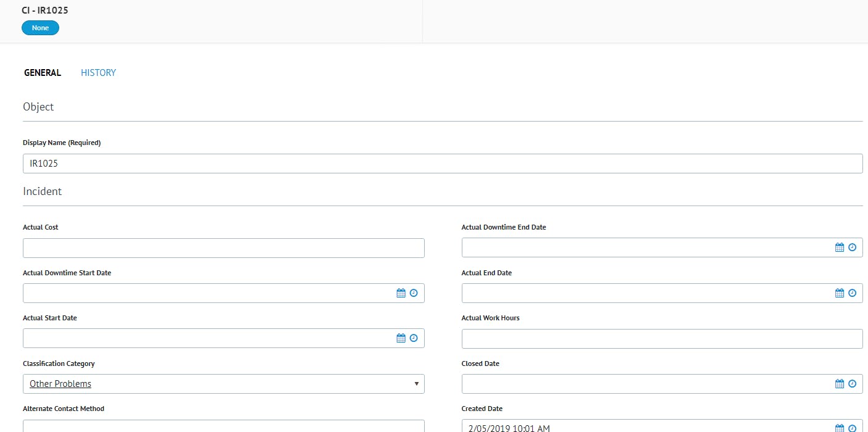Viewport: 868px width, 432px height.
Task: Focus the Actual Cost text field
Action: pyautogui.click(x=223, y=248)
